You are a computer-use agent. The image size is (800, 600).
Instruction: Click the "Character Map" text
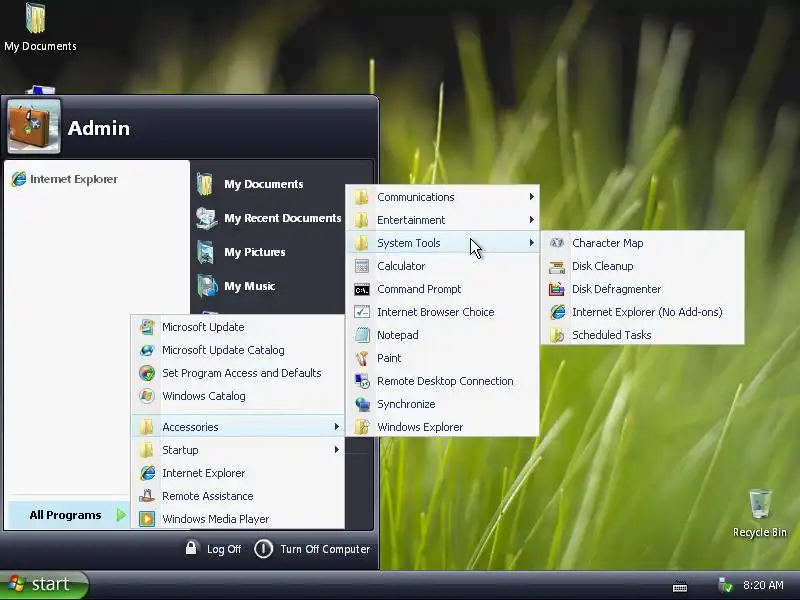point(608,243)
